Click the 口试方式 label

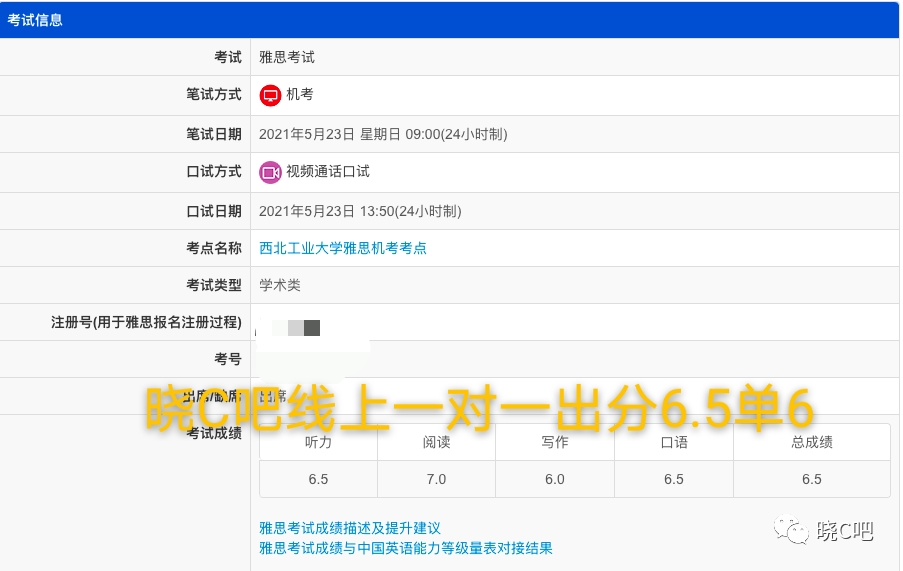[214, 172]
